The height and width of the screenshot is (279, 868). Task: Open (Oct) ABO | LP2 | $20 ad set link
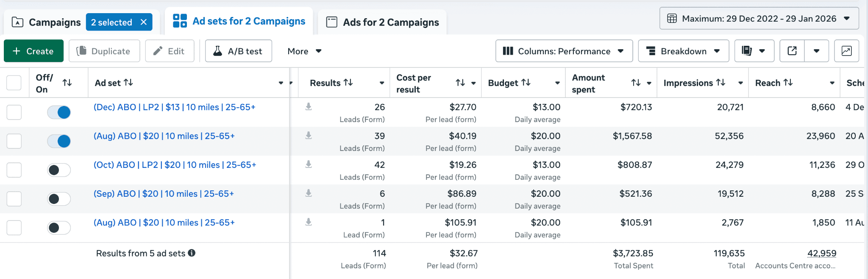175,165
